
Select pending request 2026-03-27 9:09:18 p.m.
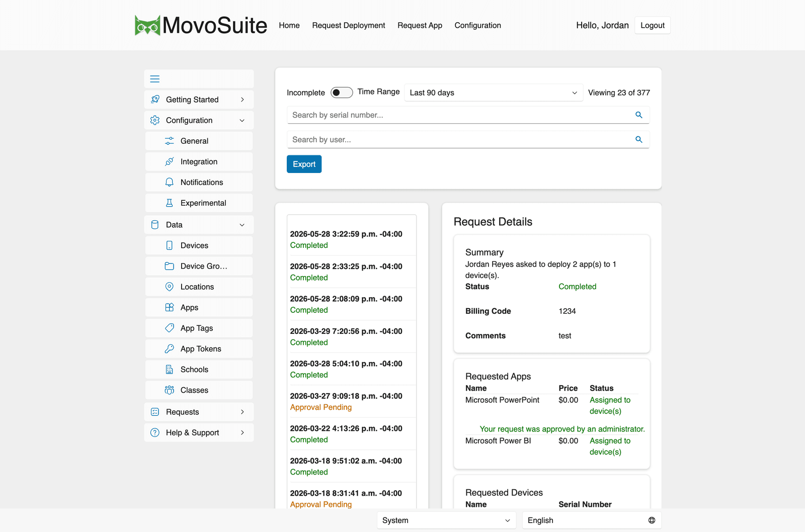[x=352, y=401]
